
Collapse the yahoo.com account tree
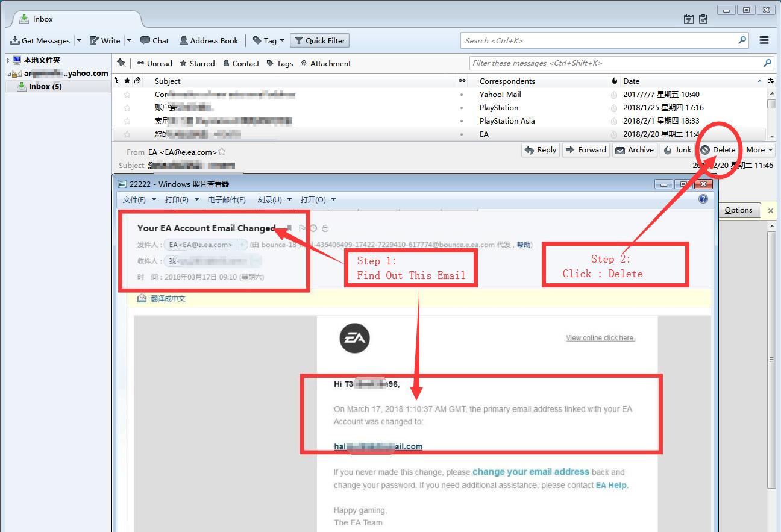click(x=8, y=74)
